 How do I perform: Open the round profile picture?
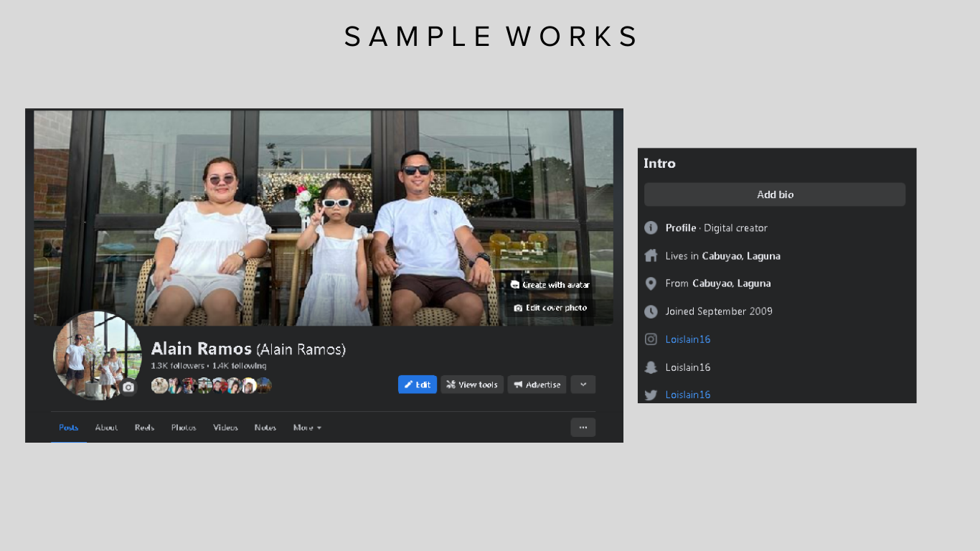coord(96,355)
